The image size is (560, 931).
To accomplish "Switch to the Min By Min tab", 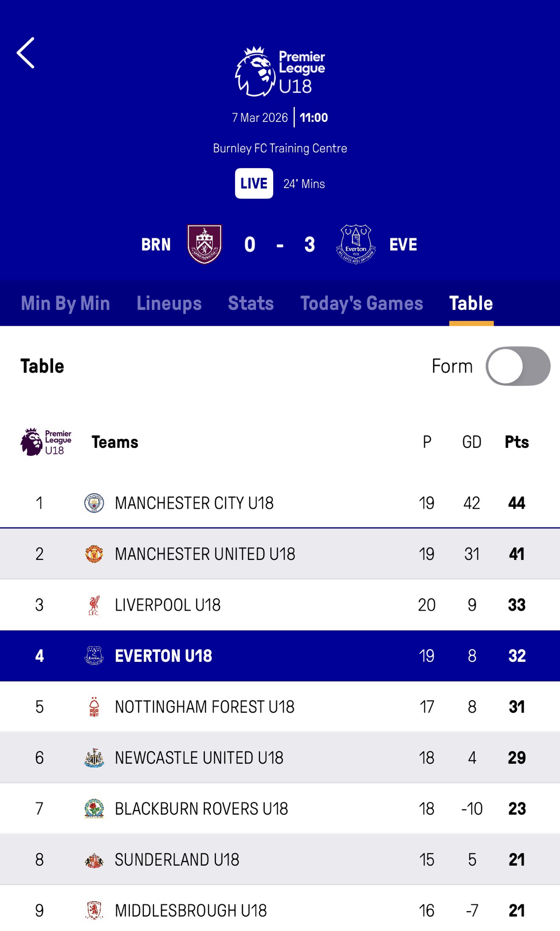I will tap(66, 304).
